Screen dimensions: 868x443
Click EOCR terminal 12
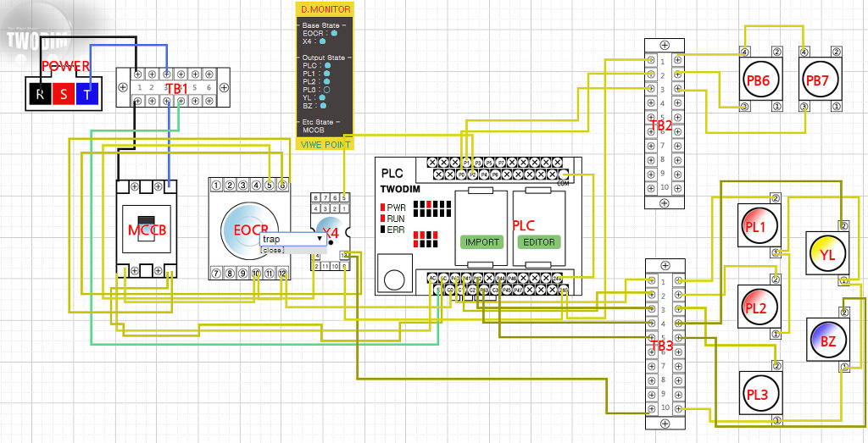coord(282,273)
